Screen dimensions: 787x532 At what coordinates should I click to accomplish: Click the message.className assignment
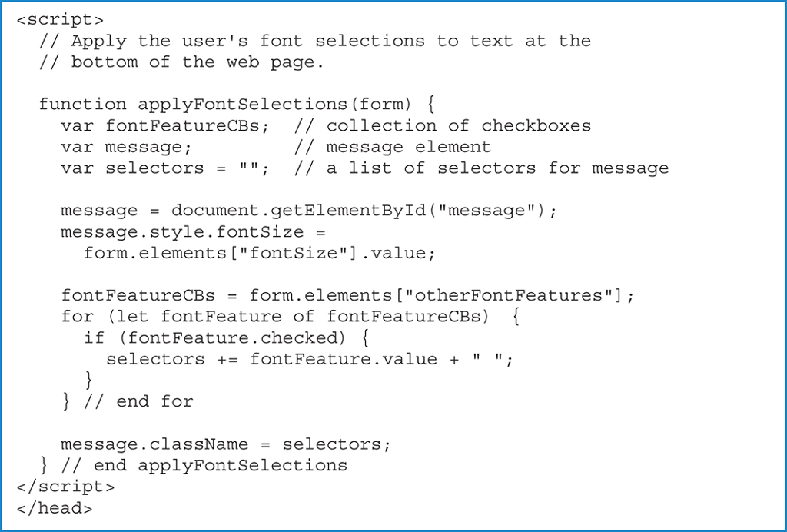(225, 444)
